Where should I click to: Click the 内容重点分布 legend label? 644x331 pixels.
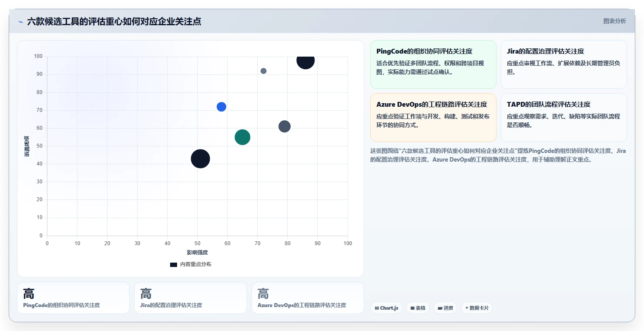pyautogui.click(x=196, y=265)
